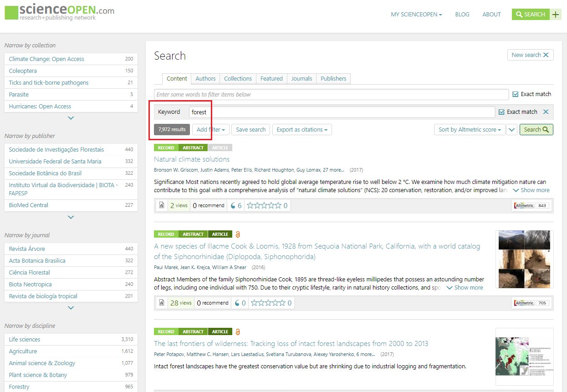Open the new species of Illacme article

(317, 251)
